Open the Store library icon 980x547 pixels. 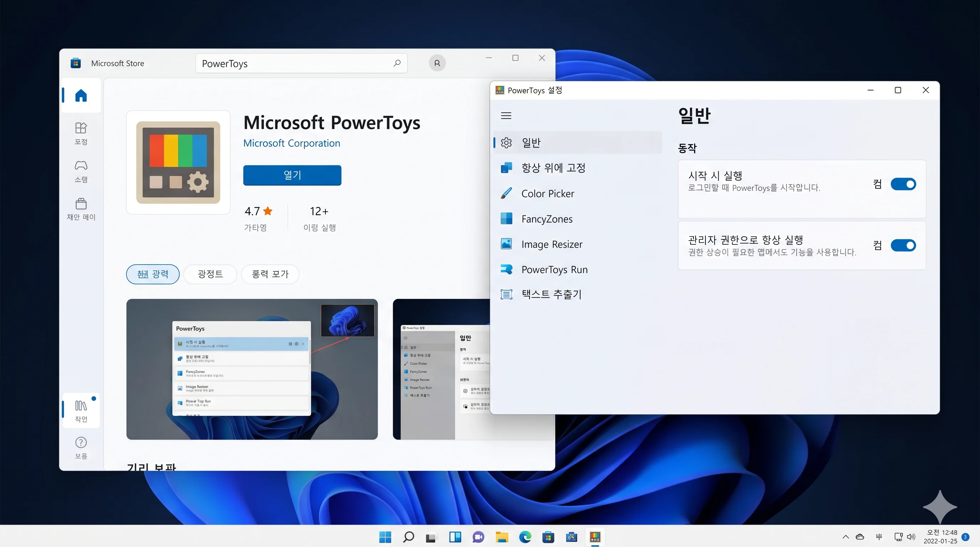tap(81, 411)
